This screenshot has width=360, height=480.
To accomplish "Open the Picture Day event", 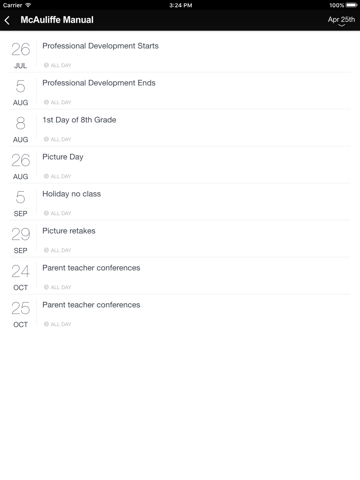I will [x=180, y=165].
